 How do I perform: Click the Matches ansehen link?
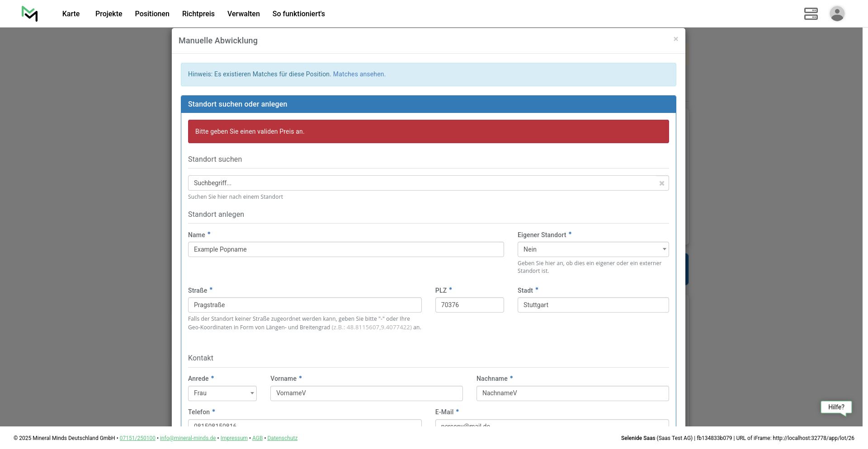tap(359, 74)
